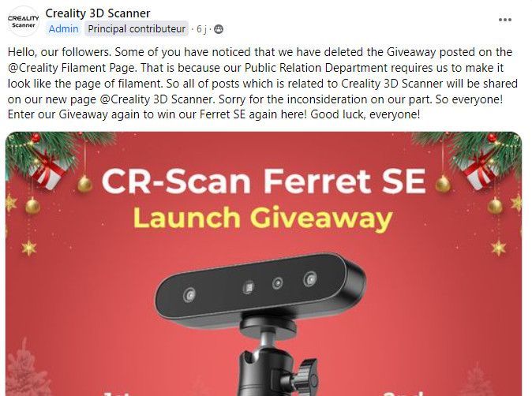The width and height of the screenshot is (532, 396).
Task: Click the yellow Launch Giveaway text
Action: (x=263, y=219)
